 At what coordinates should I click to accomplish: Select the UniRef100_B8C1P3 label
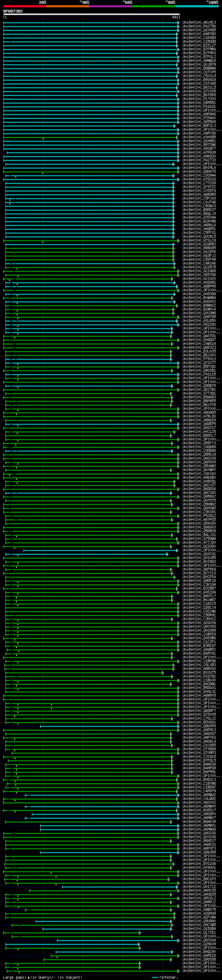pos(199,879)
